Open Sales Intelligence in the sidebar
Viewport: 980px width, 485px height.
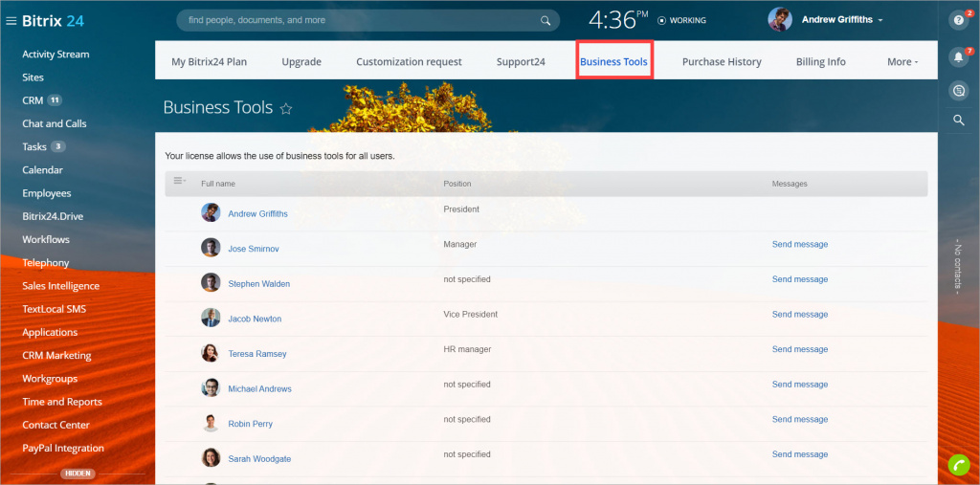click(x=61, y=286)
